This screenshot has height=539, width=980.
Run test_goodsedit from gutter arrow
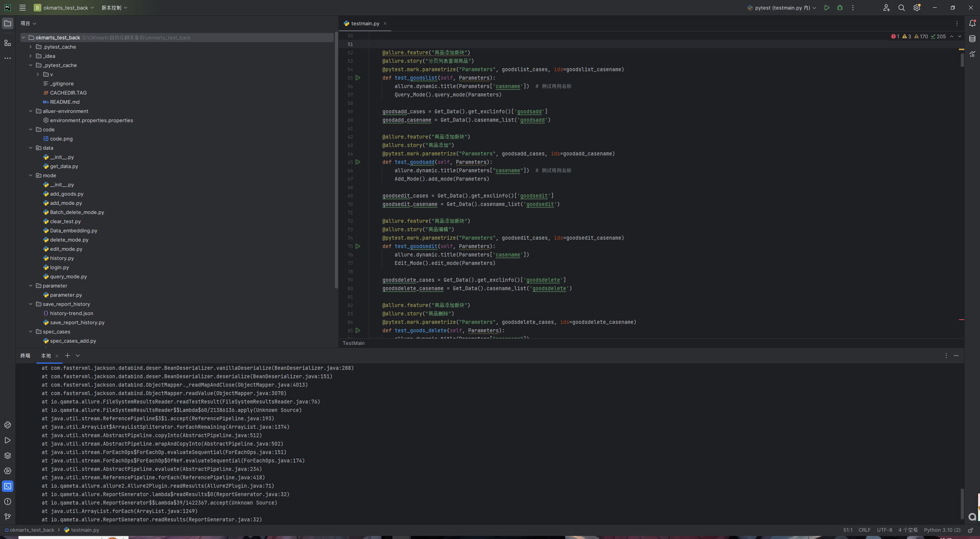click(358, 246)
